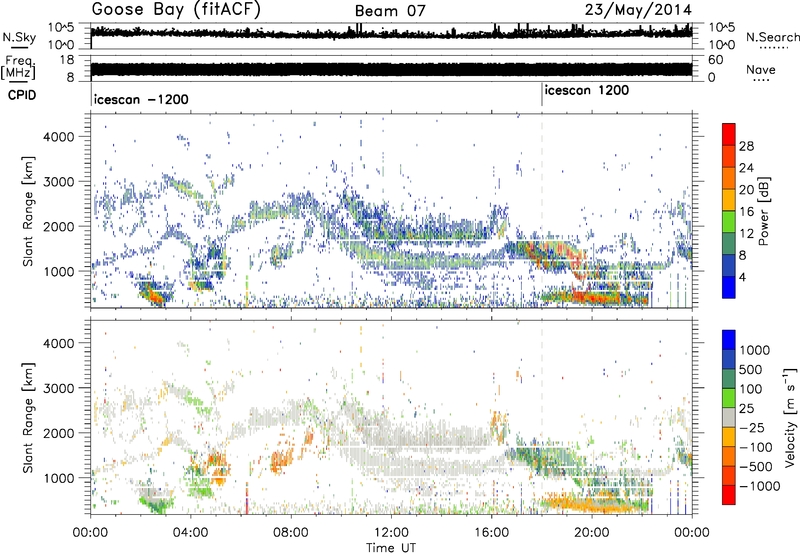Click the '-1000' label on Velocity colorbar
This screenshot has width=800, height=554.
click(760, 486)
